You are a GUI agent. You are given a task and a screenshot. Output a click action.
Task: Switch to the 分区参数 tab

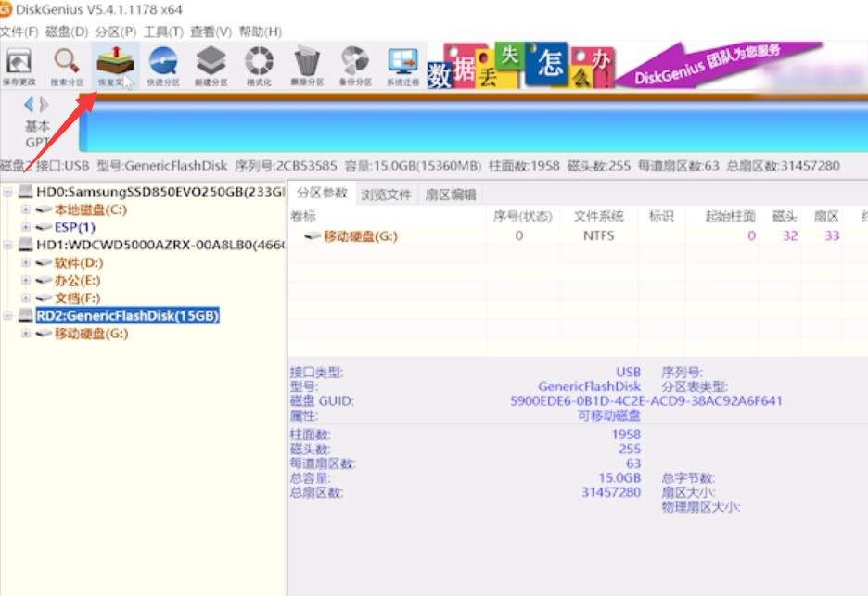point(322,193)
